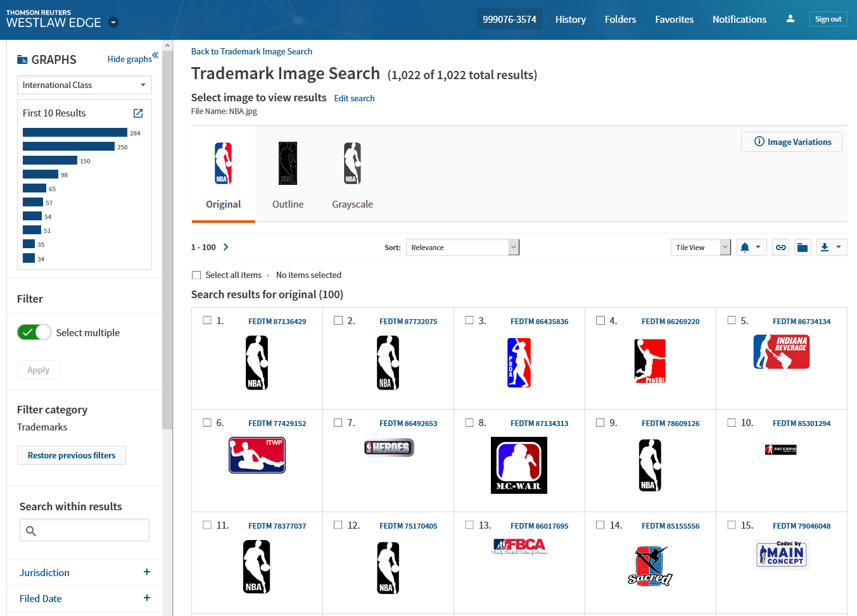Open the History menu
The image size is (857, 616).
[571, 20]
